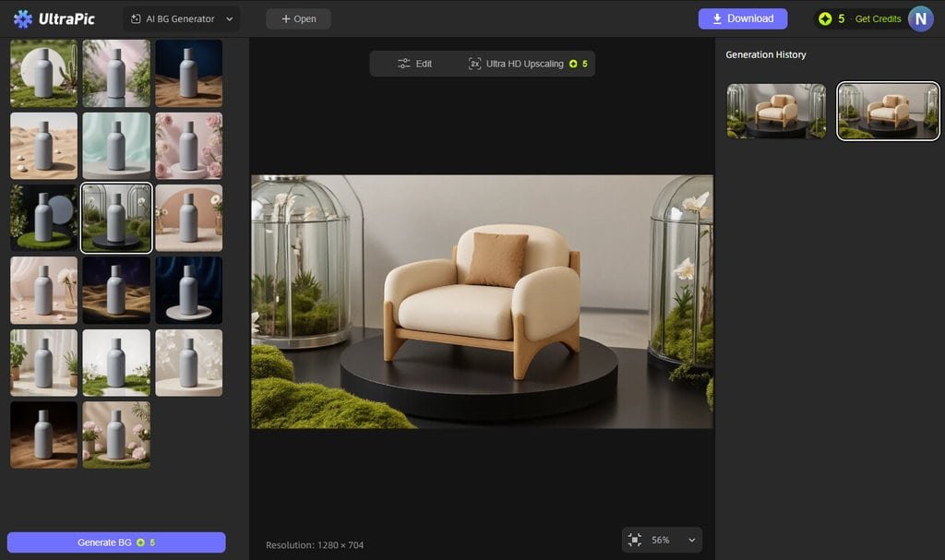Click the fit-to-screen icon beside zoom level
The image size is (945, 560).
point(634,540)
